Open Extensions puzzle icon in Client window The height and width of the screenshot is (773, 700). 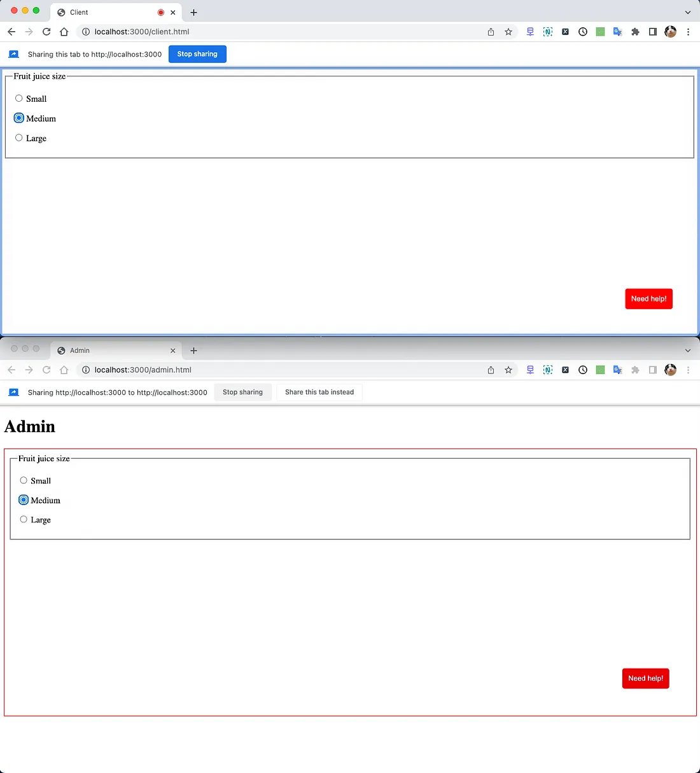click(x=635, y=32)
